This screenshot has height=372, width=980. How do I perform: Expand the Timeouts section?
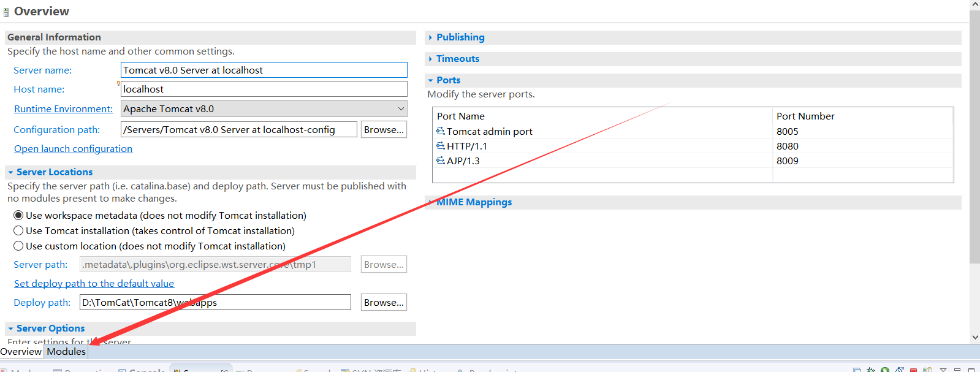430,59
